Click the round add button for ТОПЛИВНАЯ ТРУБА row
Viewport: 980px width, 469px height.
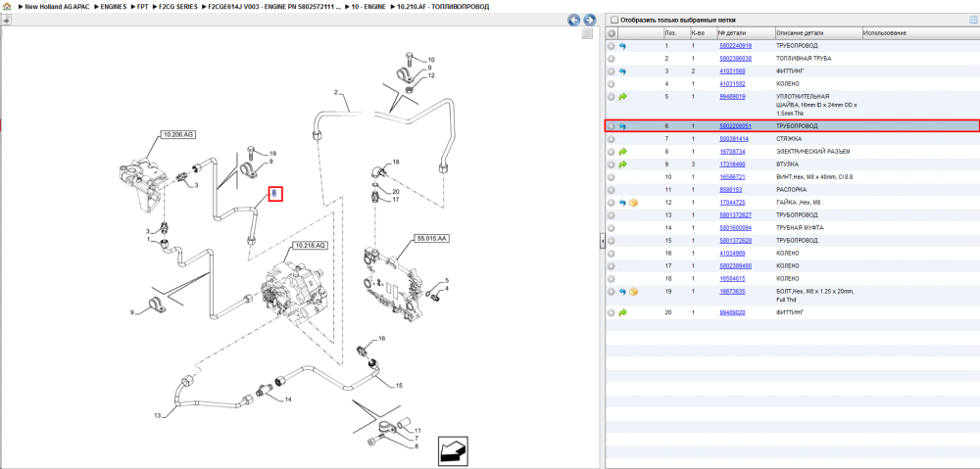[x=612, y=59]
